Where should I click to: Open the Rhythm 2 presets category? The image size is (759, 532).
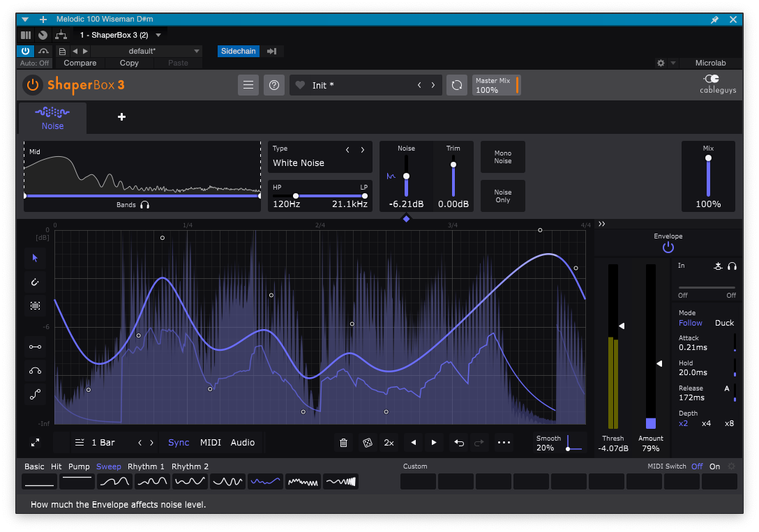tap(190, 466)
